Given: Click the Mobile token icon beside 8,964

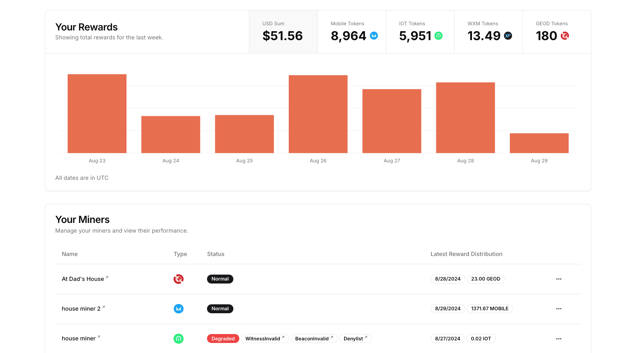Looking at the screenshot, I should (x=374, y=36).
